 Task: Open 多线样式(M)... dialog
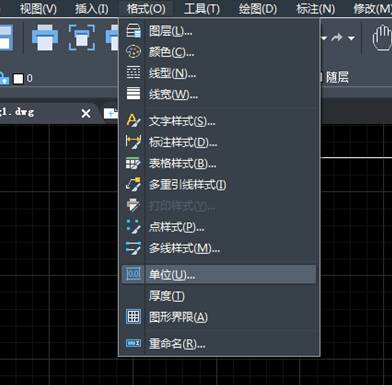pos(218,248)
